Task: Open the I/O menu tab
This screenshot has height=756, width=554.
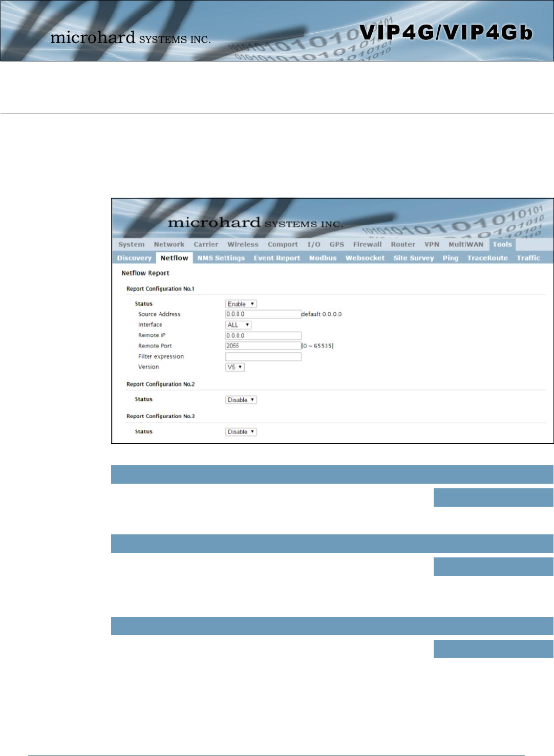Action: tap(313, 245)
